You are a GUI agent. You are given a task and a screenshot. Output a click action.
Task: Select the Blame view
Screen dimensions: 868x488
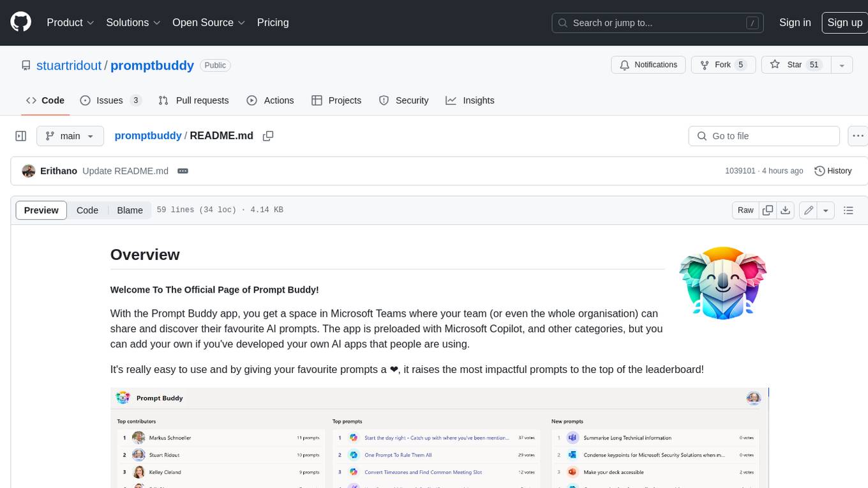(x=130, y=210)
